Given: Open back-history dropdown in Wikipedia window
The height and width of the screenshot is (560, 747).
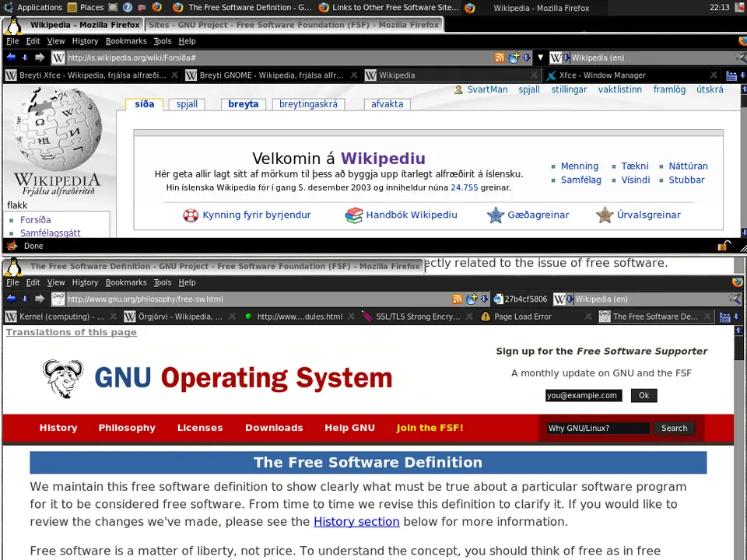Looking at the screenshot, I should pos(25,58).
